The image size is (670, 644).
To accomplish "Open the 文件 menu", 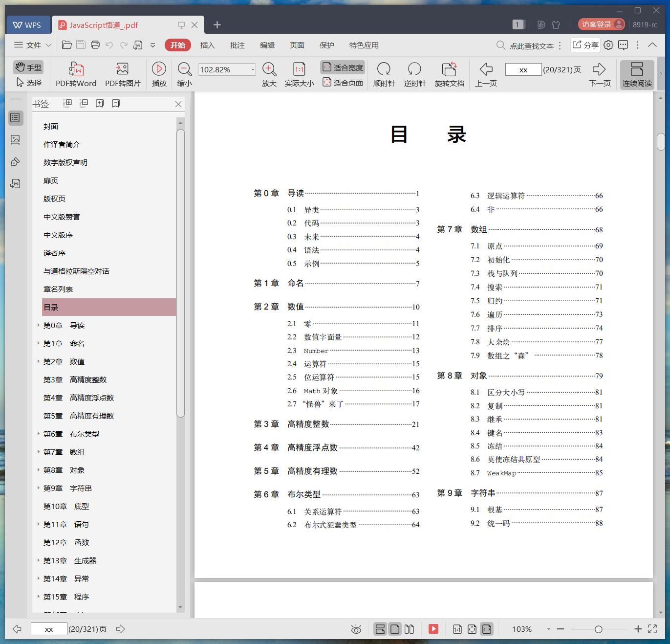I will tap(28, 45).
